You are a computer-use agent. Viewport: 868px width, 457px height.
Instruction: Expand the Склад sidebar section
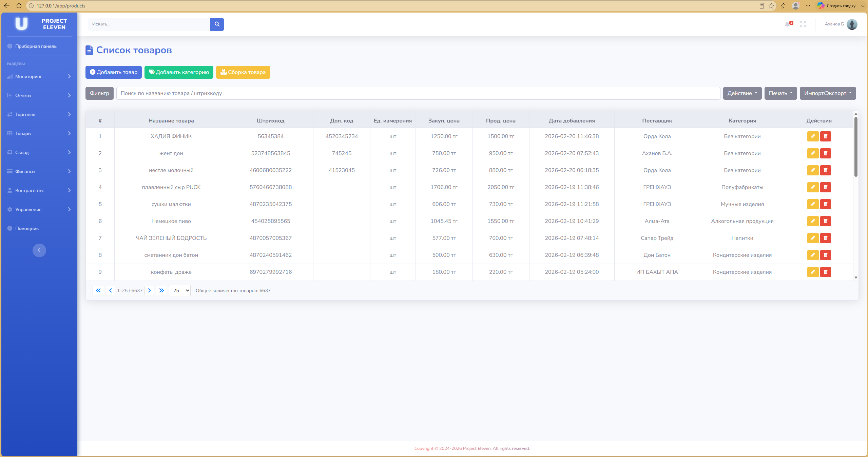point(39,152)
